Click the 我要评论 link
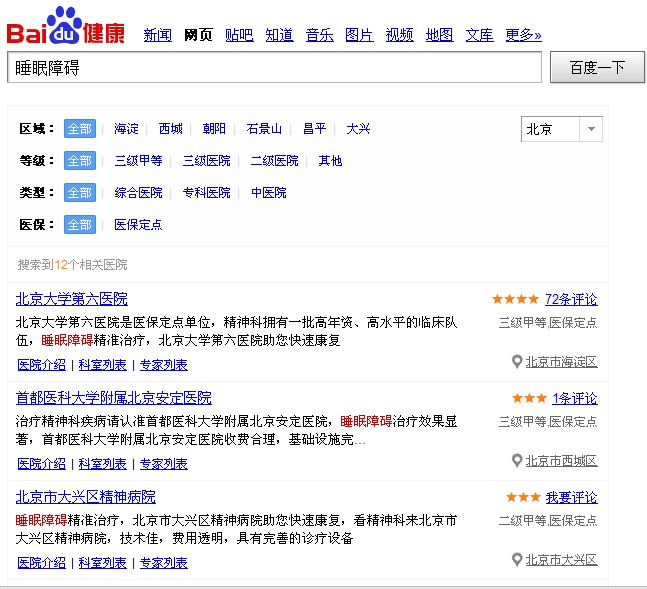Viewport: 647px width, 589px height. tap(571, 497)
